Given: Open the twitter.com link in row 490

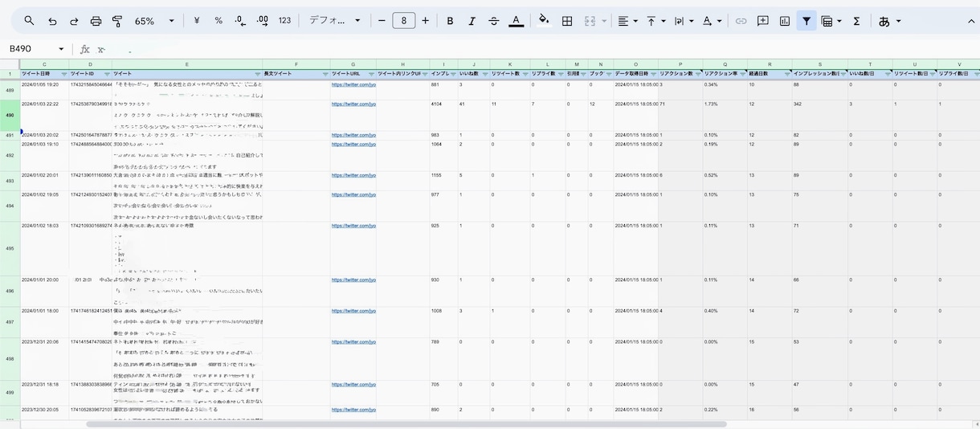Looking at the screenshot, I should (x=353, y=104).
